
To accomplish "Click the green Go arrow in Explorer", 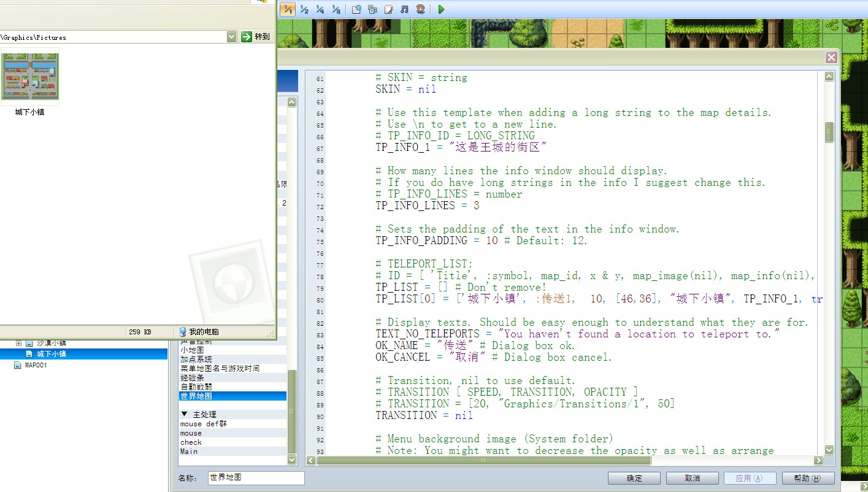I will click(247, 37).
